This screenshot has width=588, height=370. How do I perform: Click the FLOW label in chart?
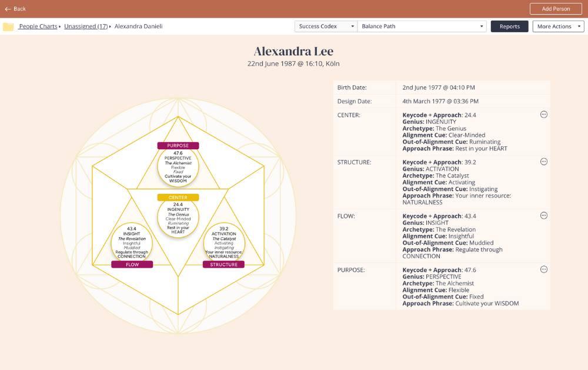click(132, 265)
